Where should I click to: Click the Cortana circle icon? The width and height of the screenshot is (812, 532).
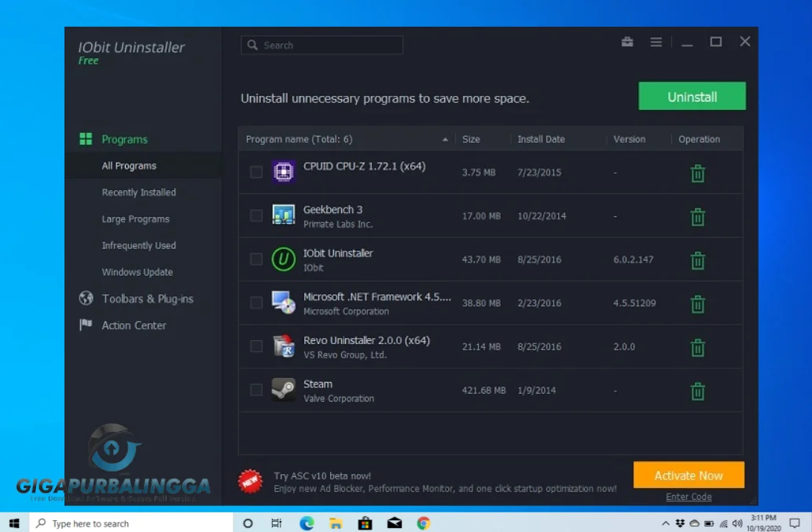tap(248, 523)
